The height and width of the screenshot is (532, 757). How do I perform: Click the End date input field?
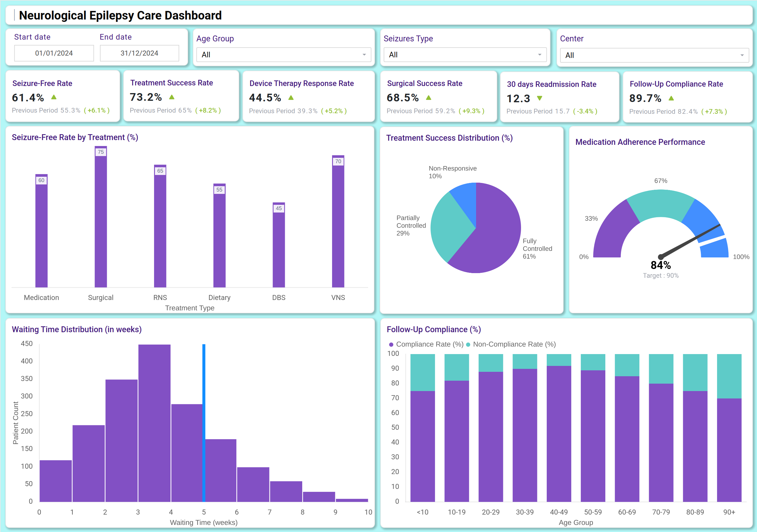tap(140, 53)
